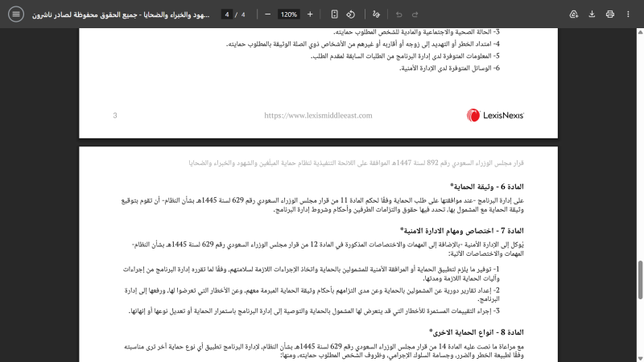
Task: Click the vertical scrollbar thumb
Action: click(x=640, y=280)
